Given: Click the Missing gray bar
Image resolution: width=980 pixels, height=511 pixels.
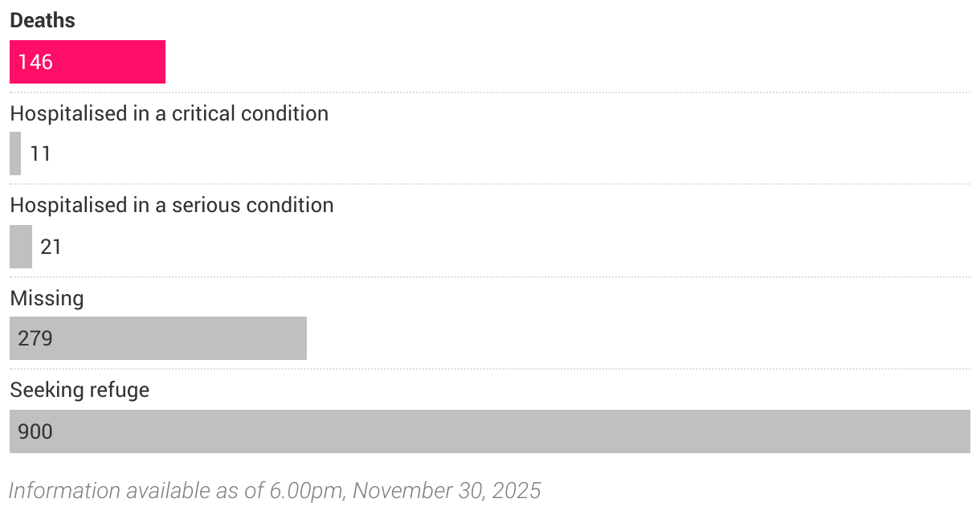Looking at the screenshot, I should 158,338.
